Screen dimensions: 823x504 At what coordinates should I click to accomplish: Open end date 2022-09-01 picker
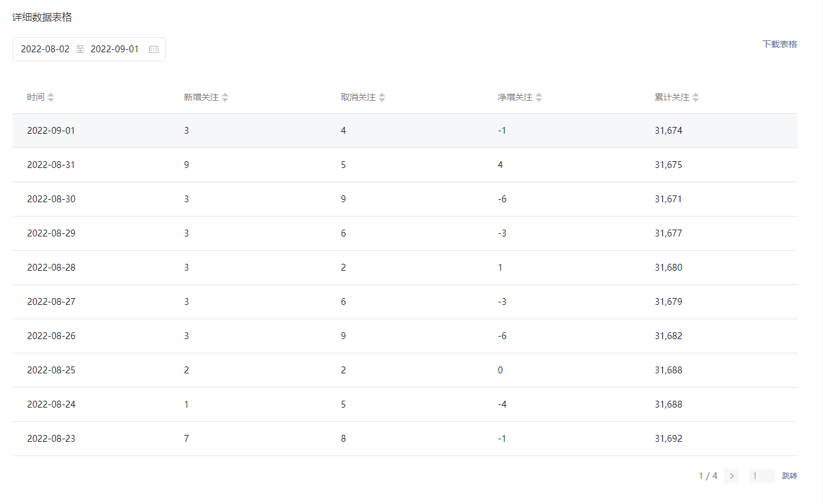click(x=115, y=49)
